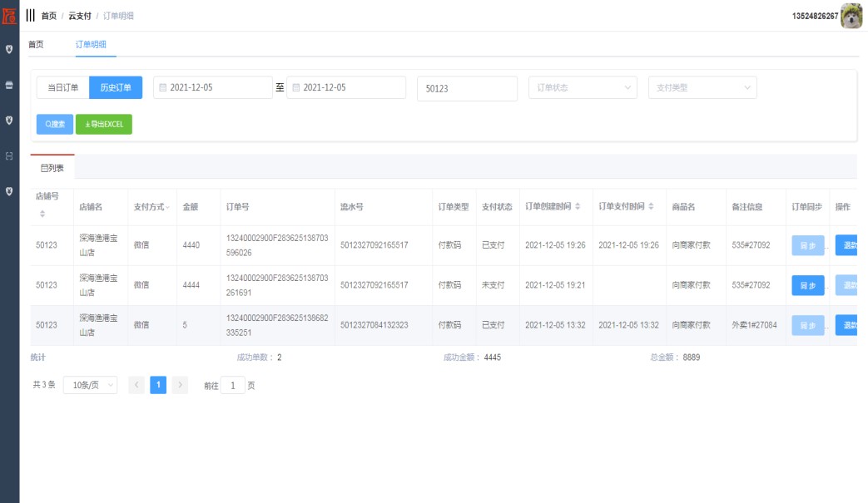Select the 列表 tab above the table
This screenshot has width=868, height=503.
point(52,167)
